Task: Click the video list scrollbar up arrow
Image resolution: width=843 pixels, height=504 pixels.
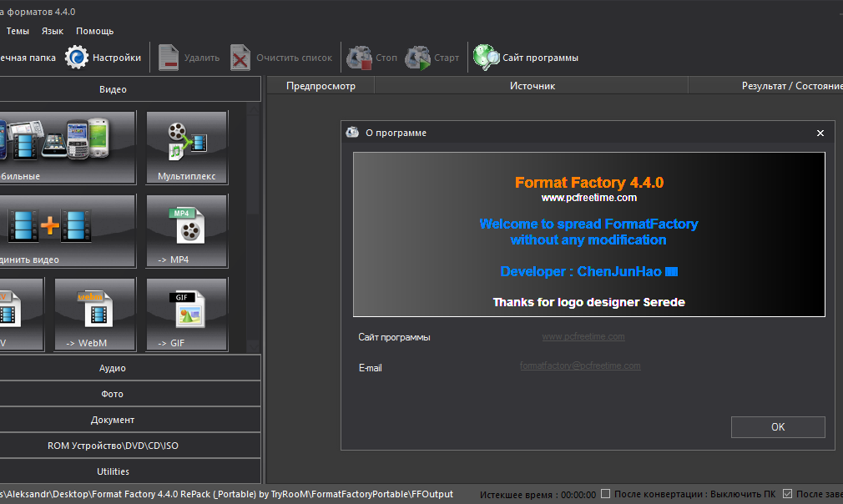Action: 254,109
